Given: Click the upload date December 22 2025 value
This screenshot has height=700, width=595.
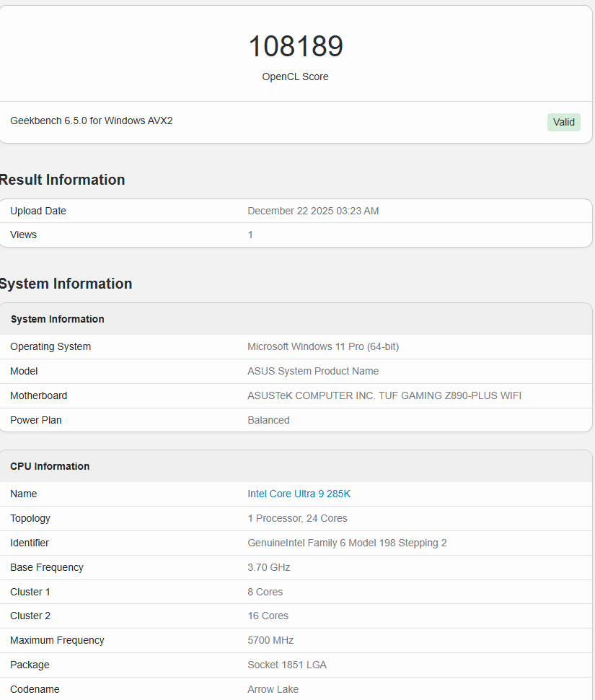Looking at the screenshot, I should click(313, 211).
